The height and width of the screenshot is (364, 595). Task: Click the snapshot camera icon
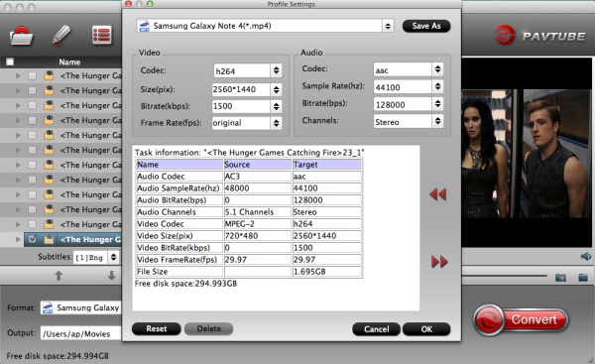tap(560, 278)
